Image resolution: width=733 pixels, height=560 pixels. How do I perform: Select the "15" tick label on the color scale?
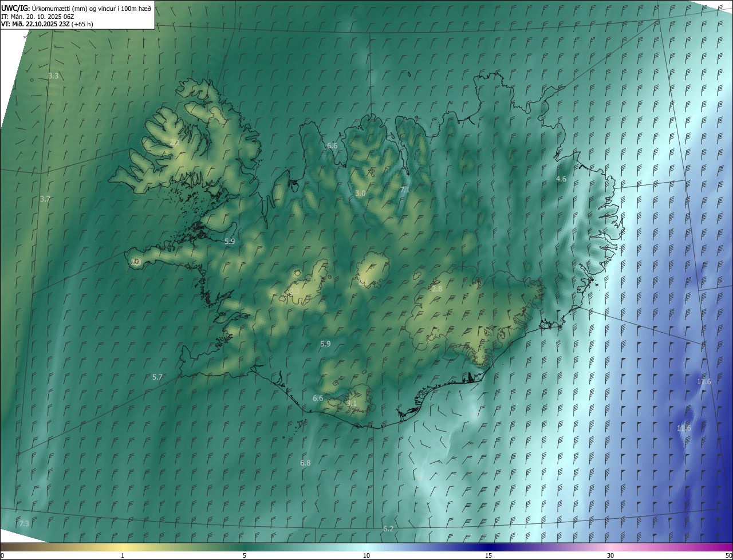coord(488,556)
